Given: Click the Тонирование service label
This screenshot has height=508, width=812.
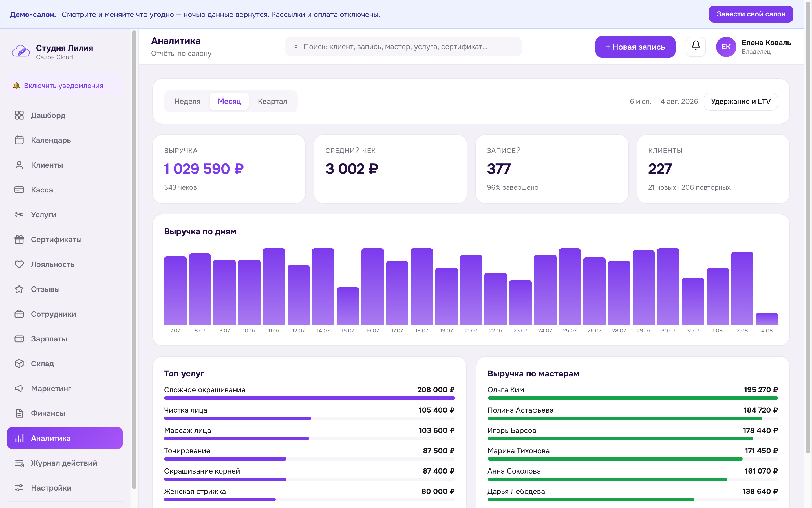Looking at the screenshot, I should coord(187,451).
